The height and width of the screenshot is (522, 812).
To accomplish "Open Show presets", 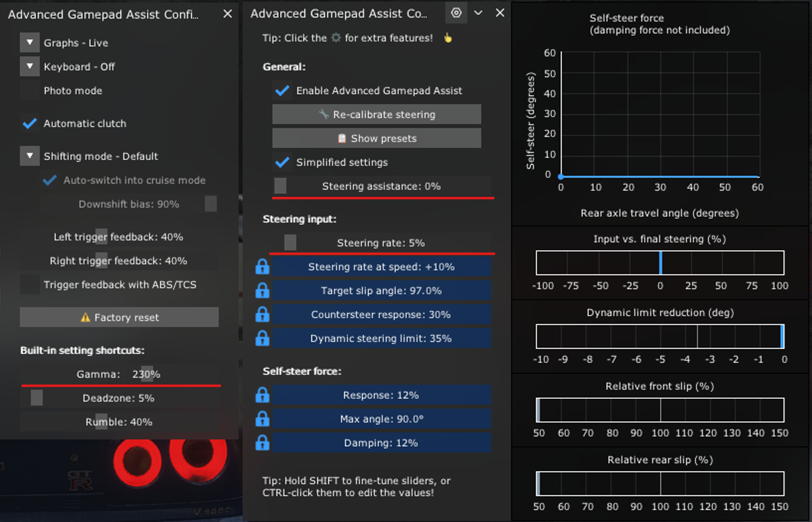I will pyautogui.click(x=377, y=139).
